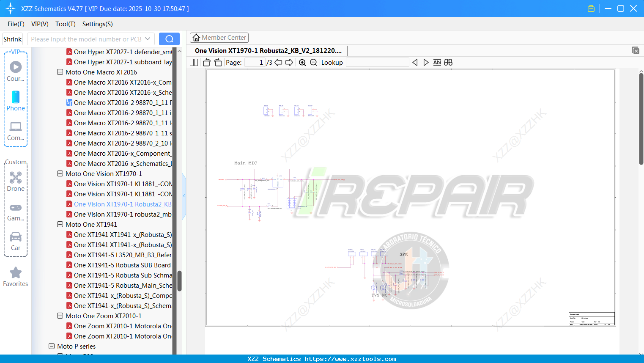Expand the Moto P series group
Screen dimensions: 644x363
(x=51, y=346)
